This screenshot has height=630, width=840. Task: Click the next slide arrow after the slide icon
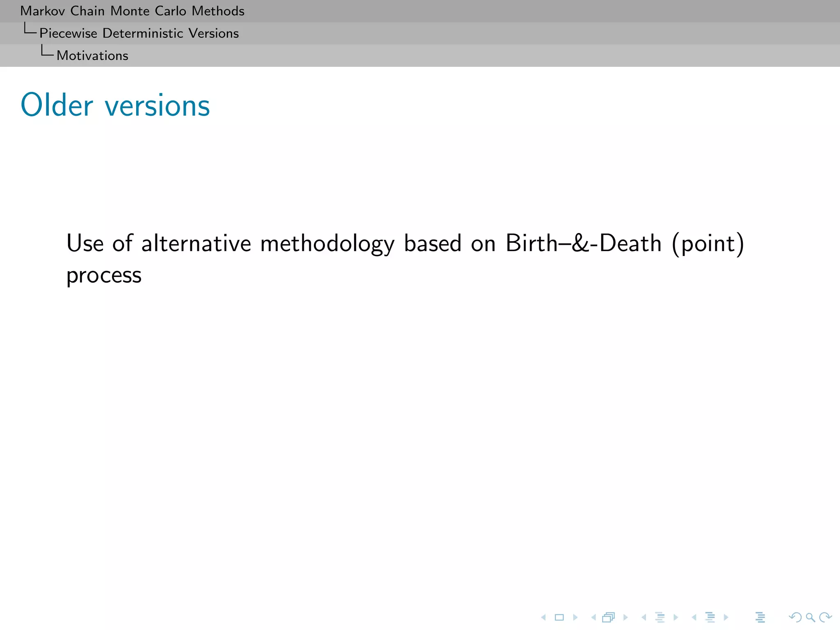pos(575,617)
